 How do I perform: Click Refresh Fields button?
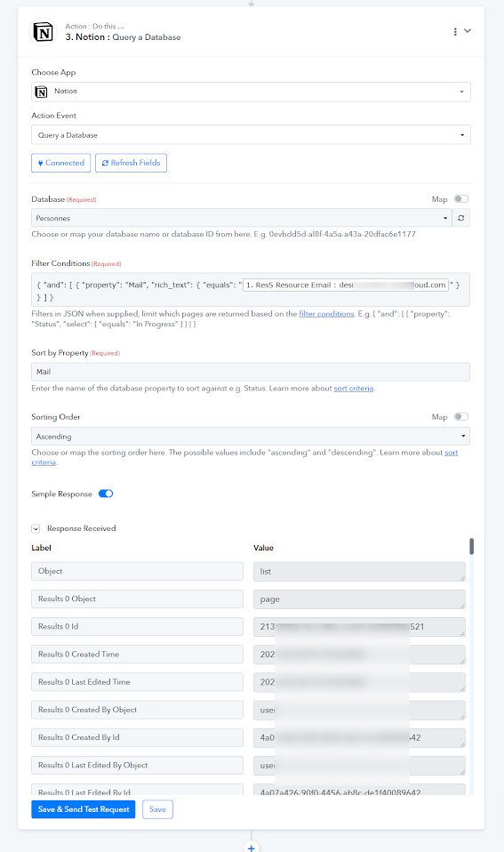coord(131,163)
